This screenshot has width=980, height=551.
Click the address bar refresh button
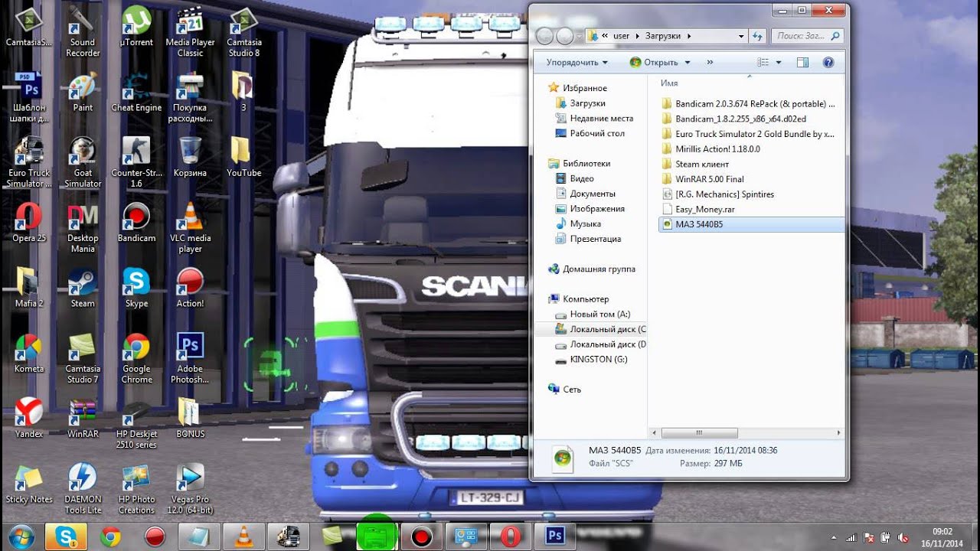click(757, 36)
